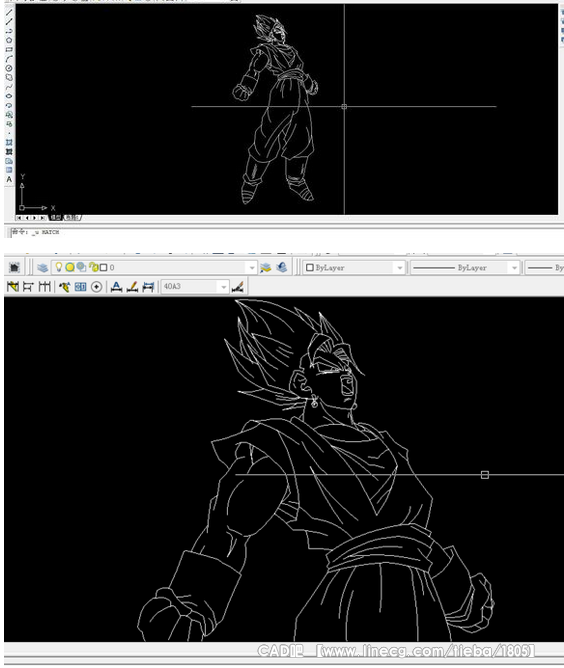564x668 pixels.
Task: Click the Dimension Edit icon
Action: [x=116, y=286]
